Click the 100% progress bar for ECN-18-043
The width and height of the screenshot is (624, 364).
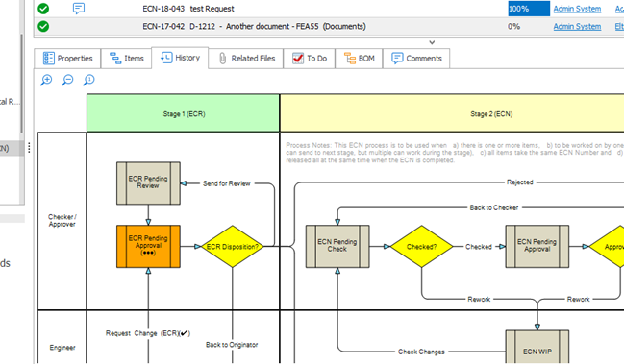[529, 9]
